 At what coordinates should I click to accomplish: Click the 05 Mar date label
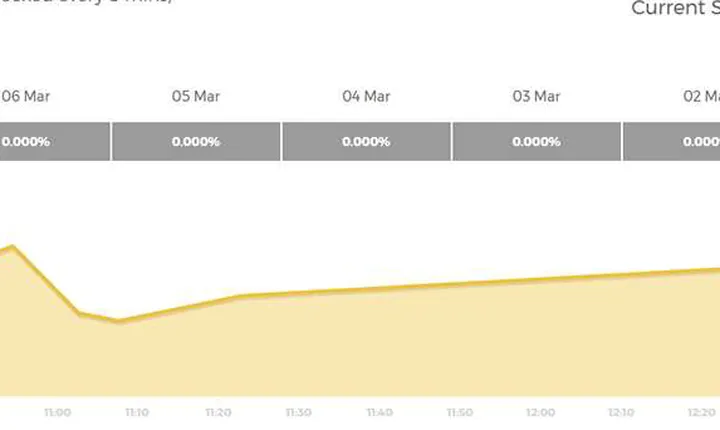(x=196, y=96)
